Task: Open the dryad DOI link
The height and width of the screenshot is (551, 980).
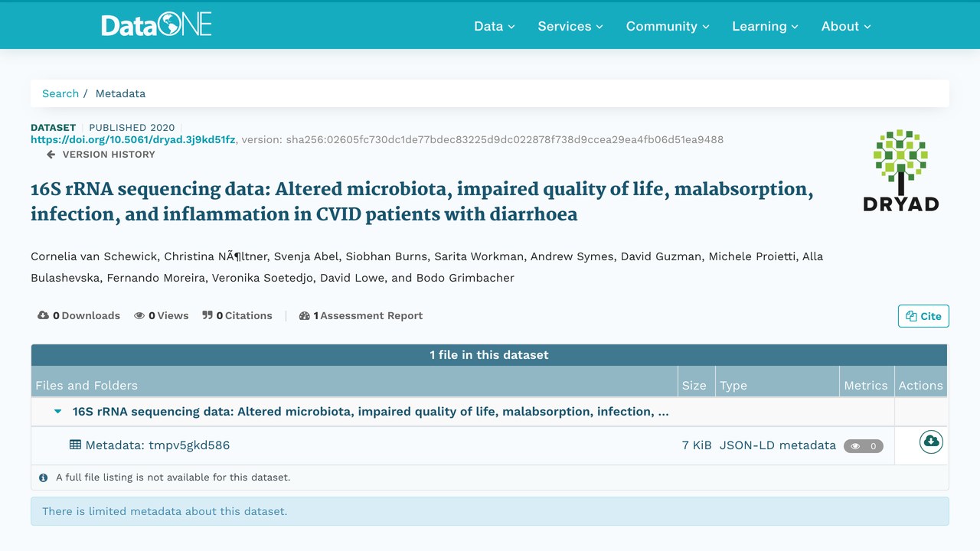Action: [133, 139]
